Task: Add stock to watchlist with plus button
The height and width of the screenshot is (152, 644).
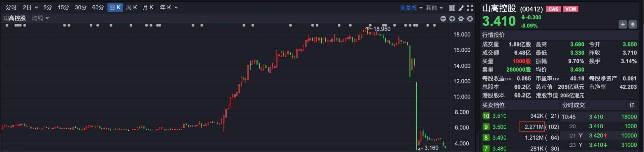Action: click(x=623, y=24)
